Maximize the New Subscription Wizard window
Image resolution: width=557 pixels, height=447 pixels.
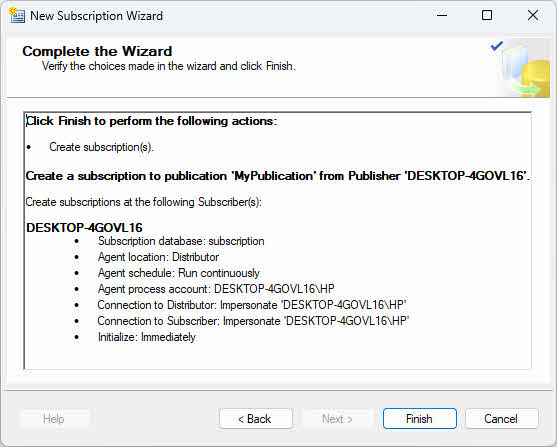pos(487,15)
